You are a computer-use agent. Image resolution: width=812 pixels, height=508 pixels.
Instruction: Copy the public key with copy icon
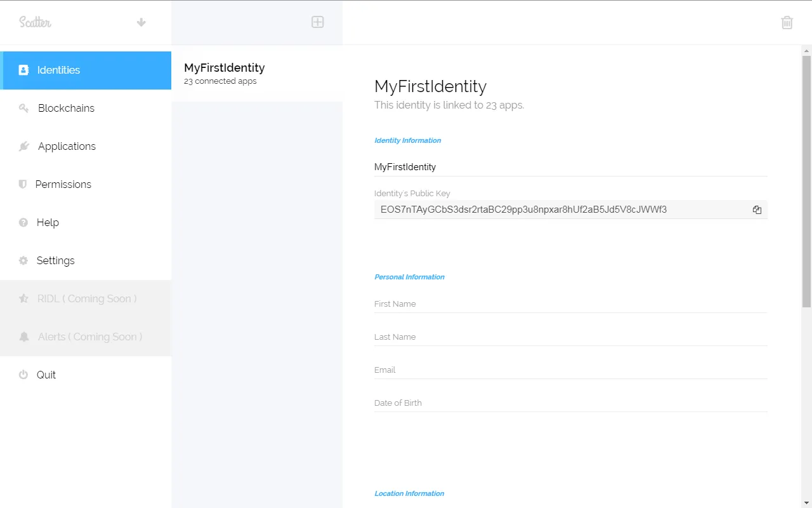click(x=757, y=210)
